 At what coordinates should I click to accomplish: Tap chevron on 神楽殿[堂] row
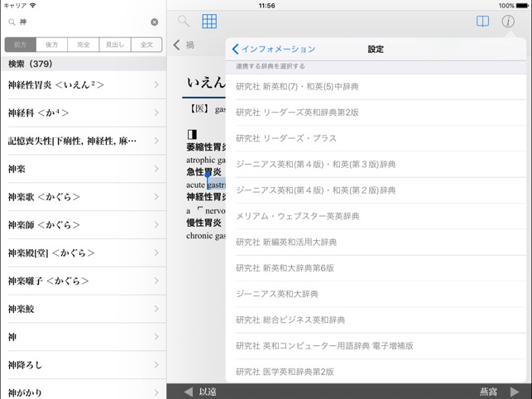pos(156,253)
